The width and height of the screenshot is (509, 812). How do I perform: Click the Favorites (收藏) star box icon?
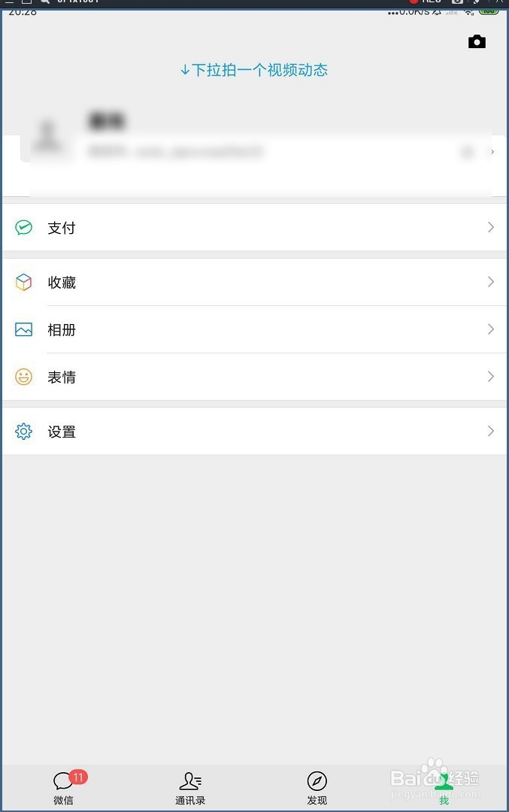(x=23, y=282)
